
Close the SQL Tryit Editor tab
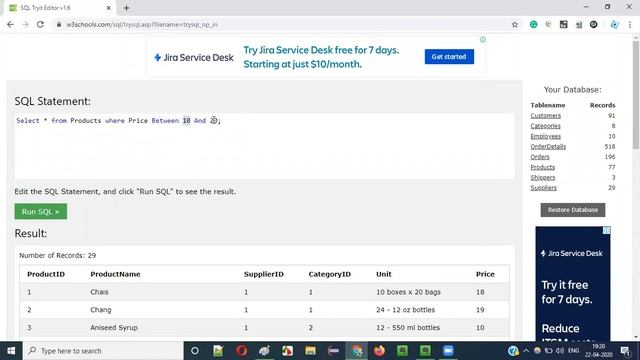pos(108,8)
